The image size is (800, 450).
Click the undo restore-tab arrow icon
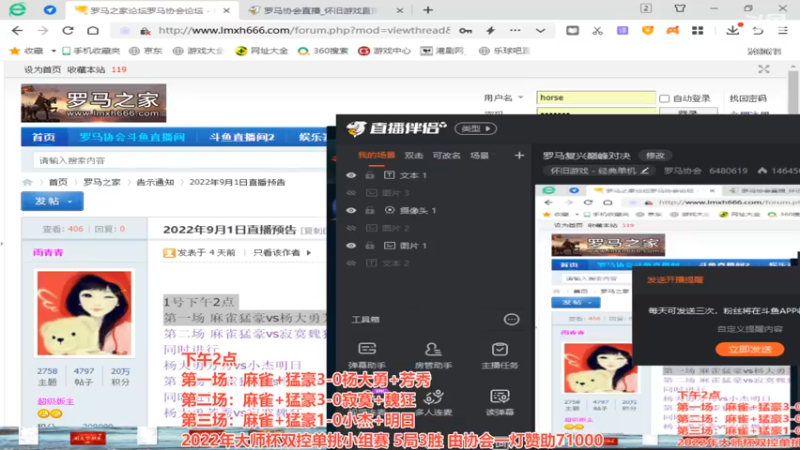click(758, 31)
